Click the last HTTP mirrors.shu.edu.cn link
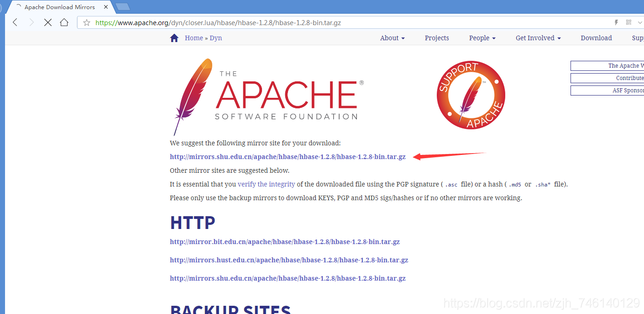The width and height of the screenshot is (644, 314). (288, 278)
